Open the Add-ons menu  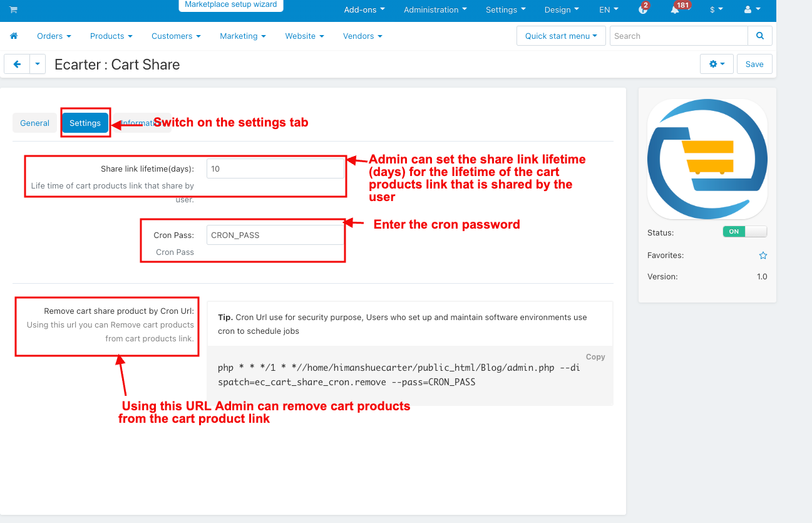[x=364, y=10]
